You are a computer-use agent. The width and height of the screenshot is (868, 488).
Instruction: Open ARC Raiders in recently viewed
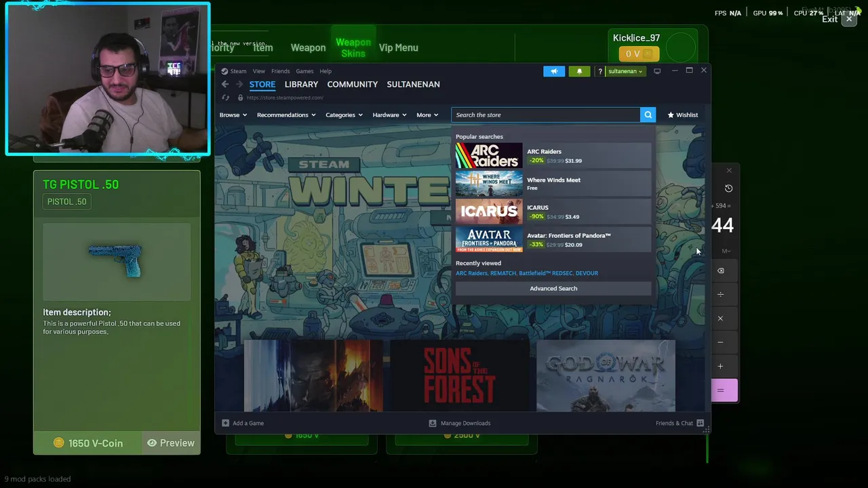(471, 273)
